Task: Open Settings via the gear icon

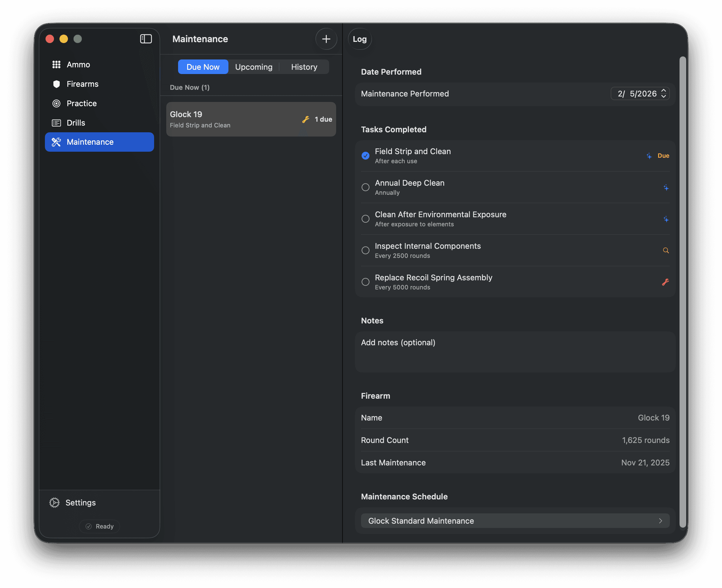Action: [55, 503]
